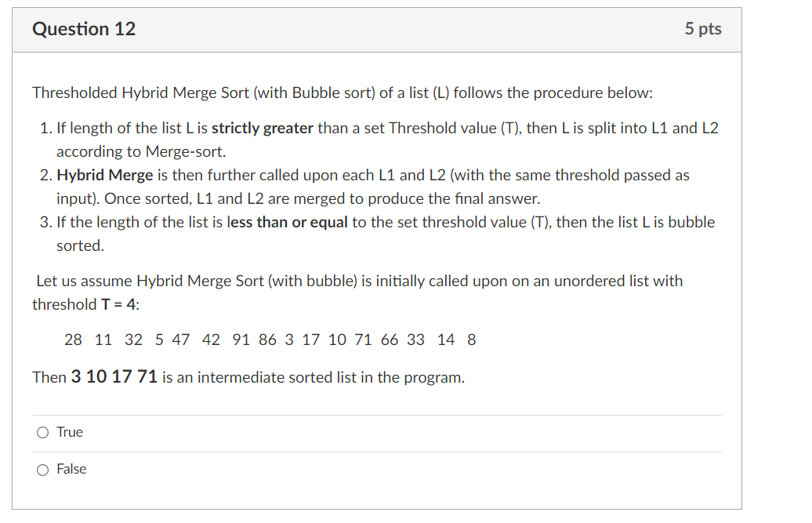Click the 5 pts label

(x=703, y=28)
